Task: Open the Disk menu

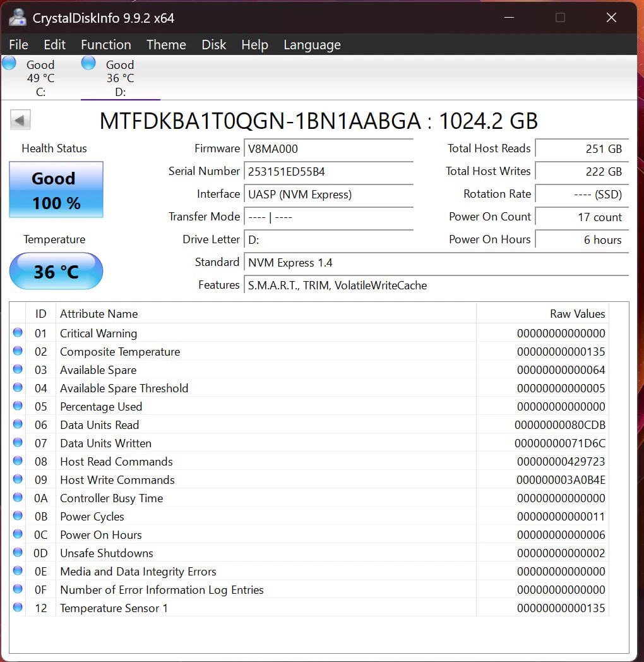Action: point(213,44)
